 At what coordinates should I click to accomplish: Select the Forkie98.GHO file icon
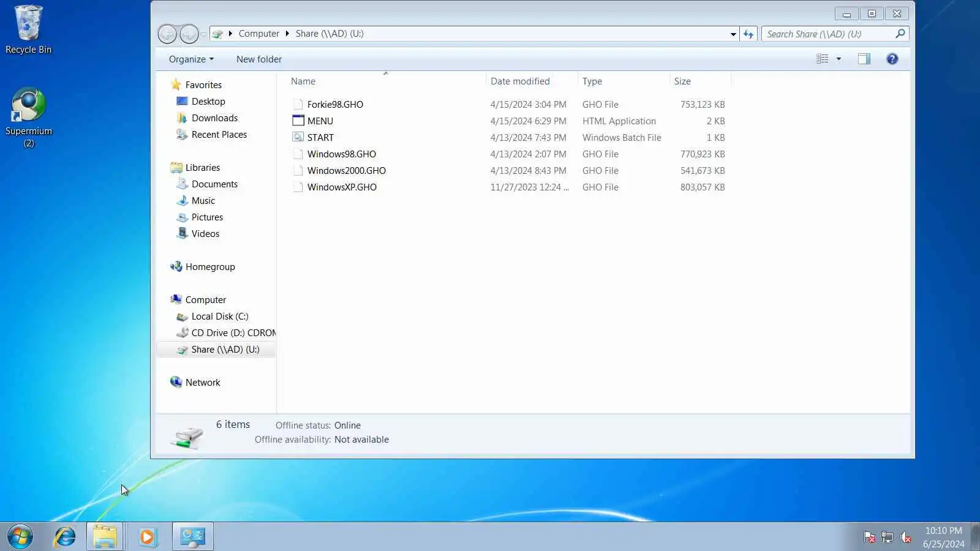[x=298, y=104]
